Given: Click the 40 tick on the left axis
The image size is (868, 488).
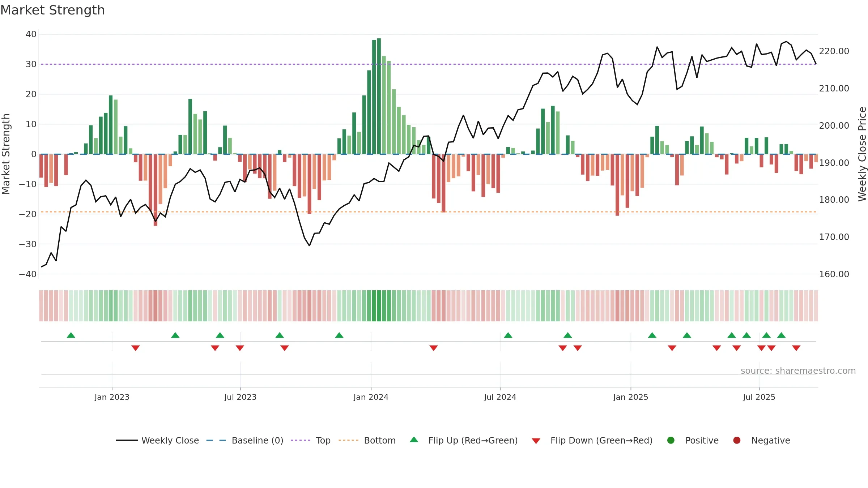Looking at the screenshot, I should point(31,34).
